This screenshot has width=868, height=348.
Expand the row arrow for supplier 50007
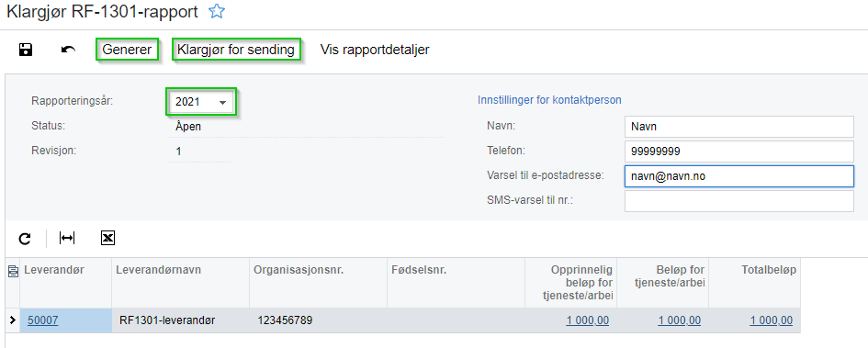tap(13, 320)
